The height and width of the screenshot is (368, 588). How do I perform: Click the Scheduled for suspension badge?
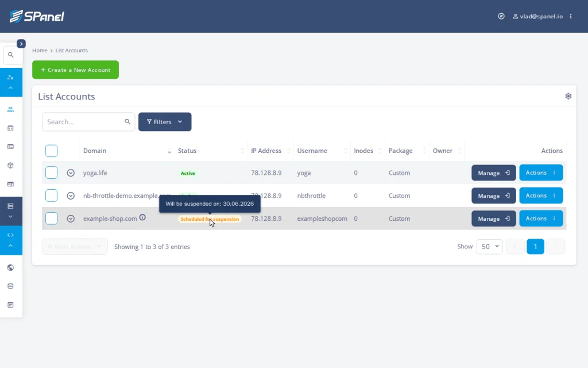pyautogui.click(x=210, y=219)
